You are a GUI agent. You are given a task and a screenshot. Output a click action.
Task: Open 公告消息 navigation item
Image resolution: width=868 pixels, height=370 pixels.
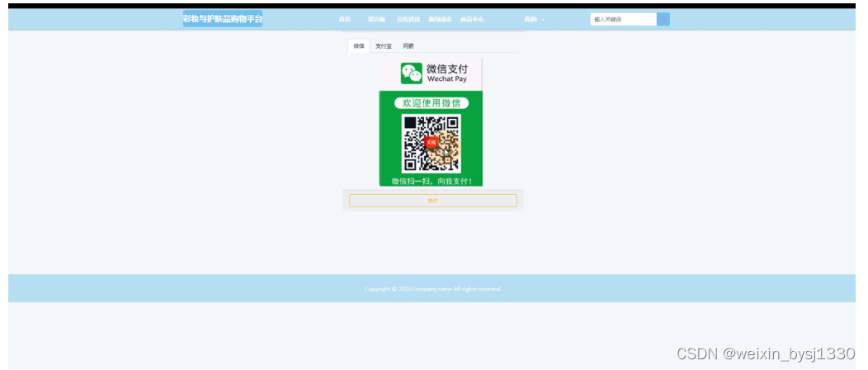point(408,19)
